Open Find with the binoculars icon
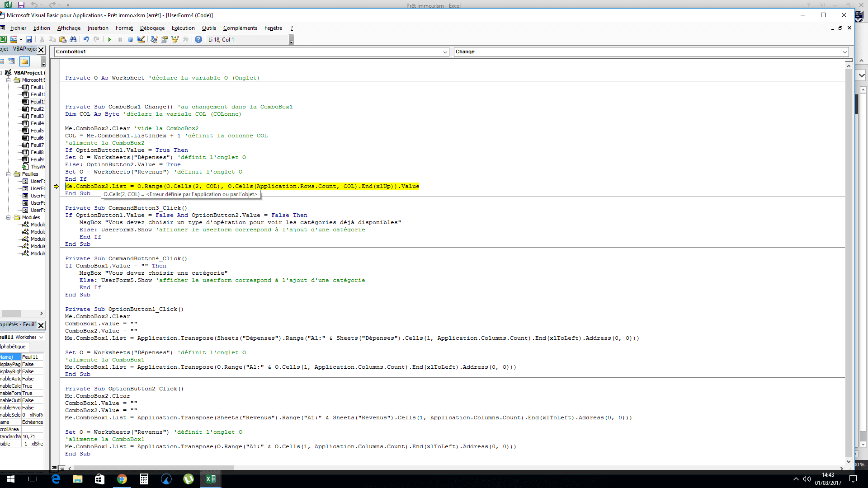The image size is (868, 488). click(73, 40)
